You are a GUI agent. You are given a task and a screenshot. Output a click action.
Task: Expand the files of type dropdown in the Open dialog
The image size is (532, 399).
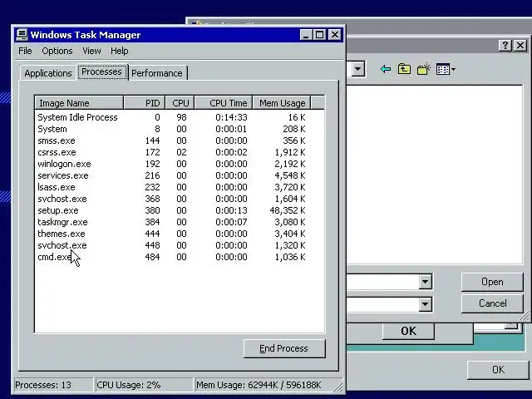[425, 304]
